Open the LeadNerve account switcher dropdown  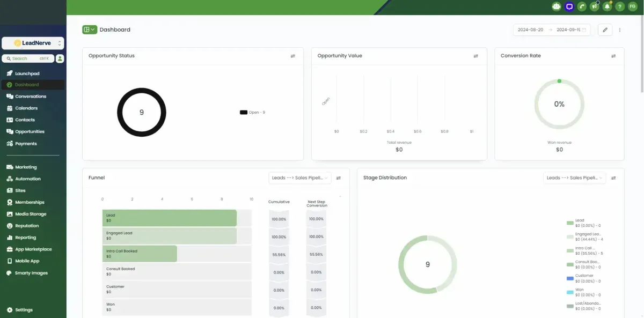[33, 43]
